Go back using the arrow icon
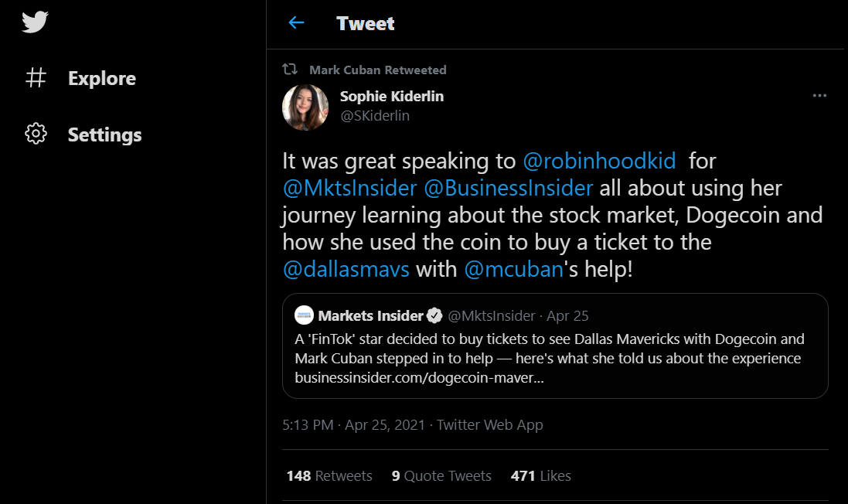Image resolution: width=848 pixels, height=504 pixels. pyautogui.click(x=296, y=23)
